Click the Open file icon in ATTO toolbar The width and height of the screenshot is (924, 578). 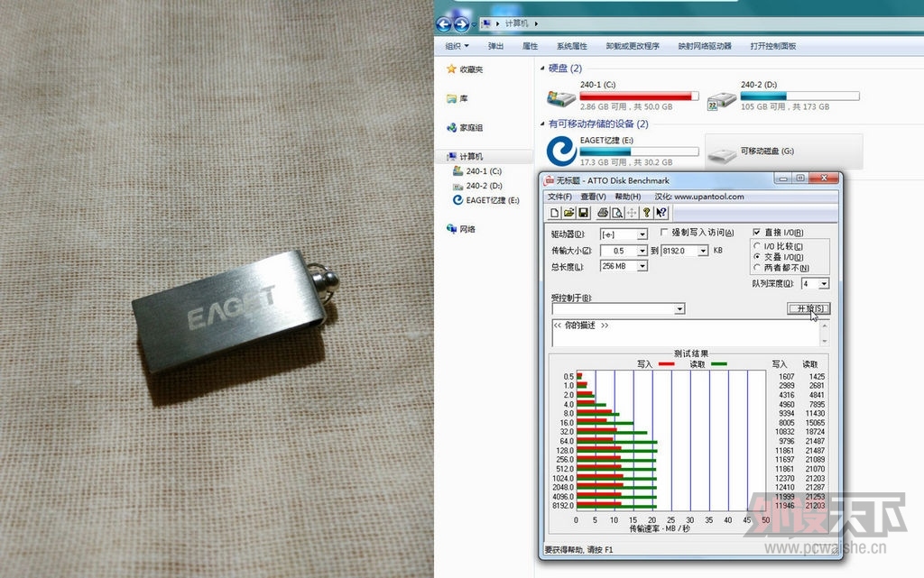(x=568, y=213)
